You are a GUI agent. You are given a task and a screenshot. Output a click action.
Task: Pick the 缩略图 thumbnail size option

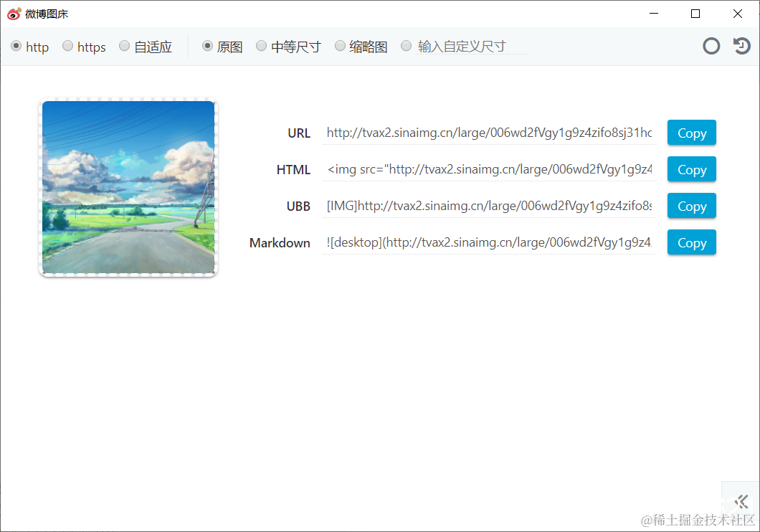tap(340, 46)
